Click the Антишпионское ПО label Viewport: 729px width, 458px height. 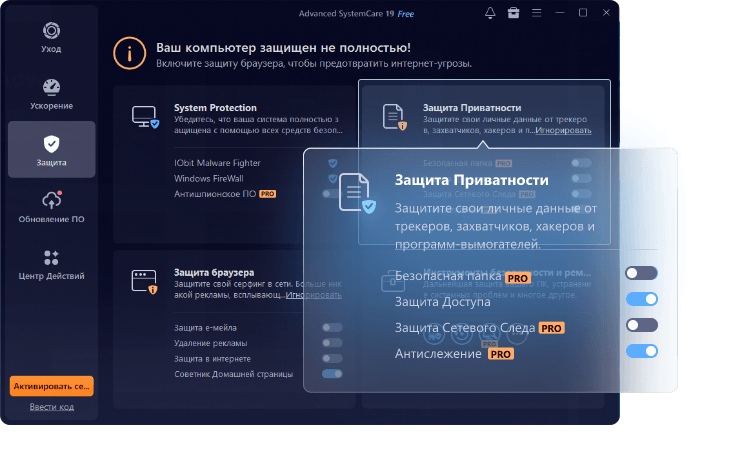pos(215,194)
